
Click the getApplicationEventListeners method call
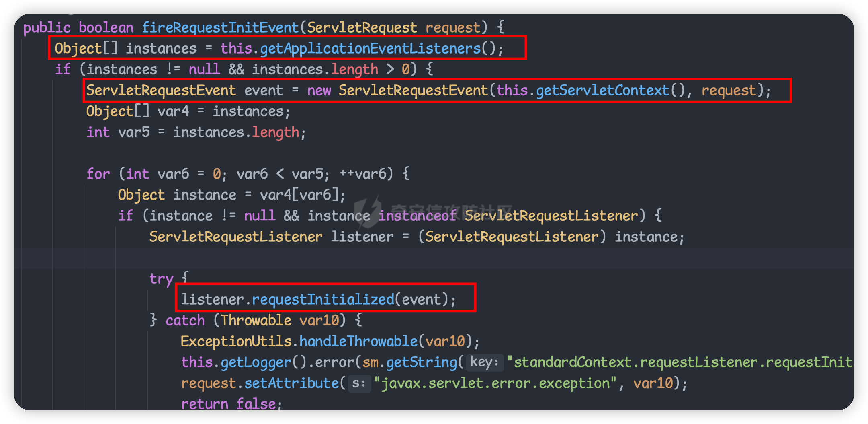click(x=370, y=48)
